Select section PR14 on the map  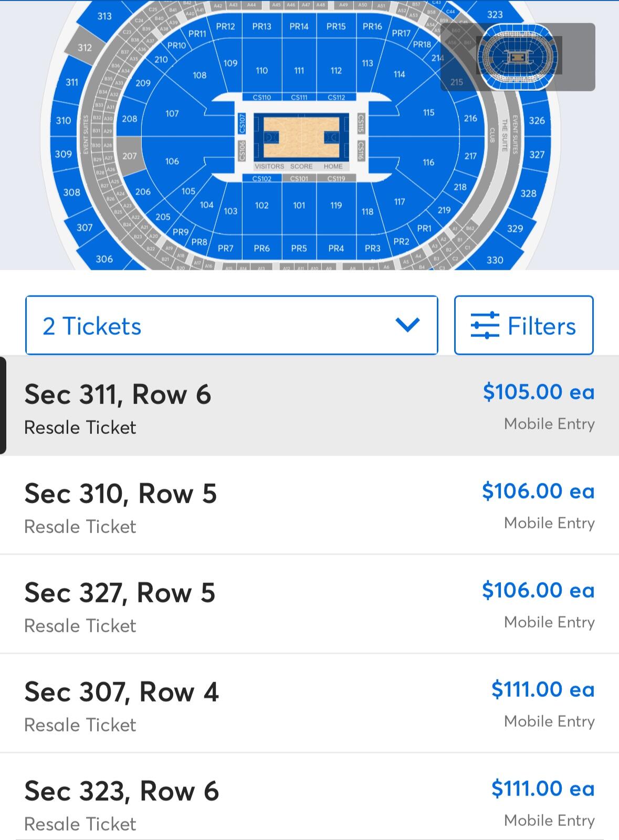tap(299, 26)
